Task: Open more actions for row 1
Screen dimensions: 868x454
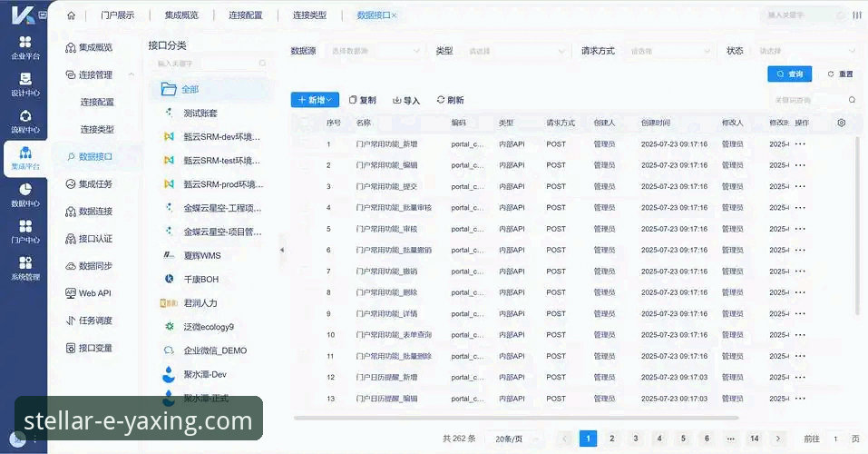Action: (x=800, y=144)
